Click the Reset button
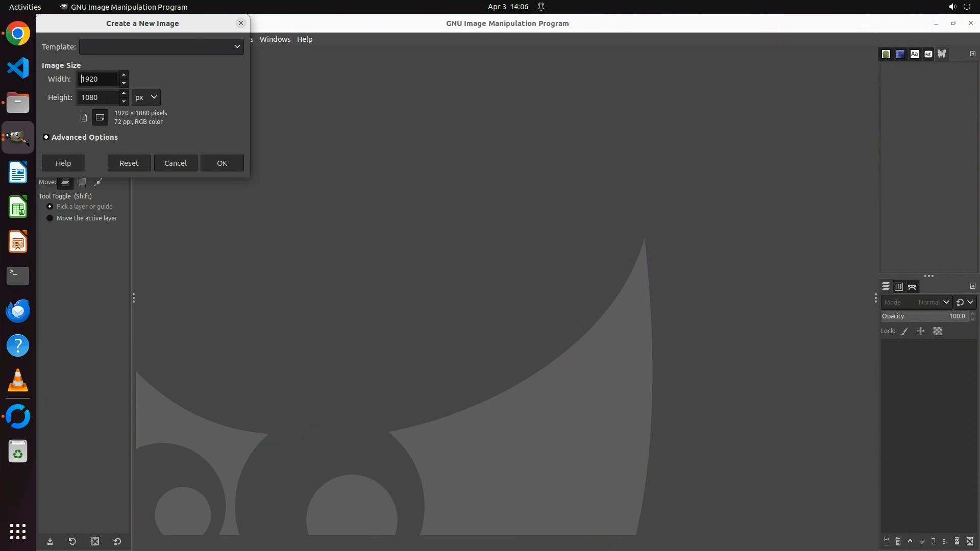This screenshot has height=551, width=980. point(129,163)
